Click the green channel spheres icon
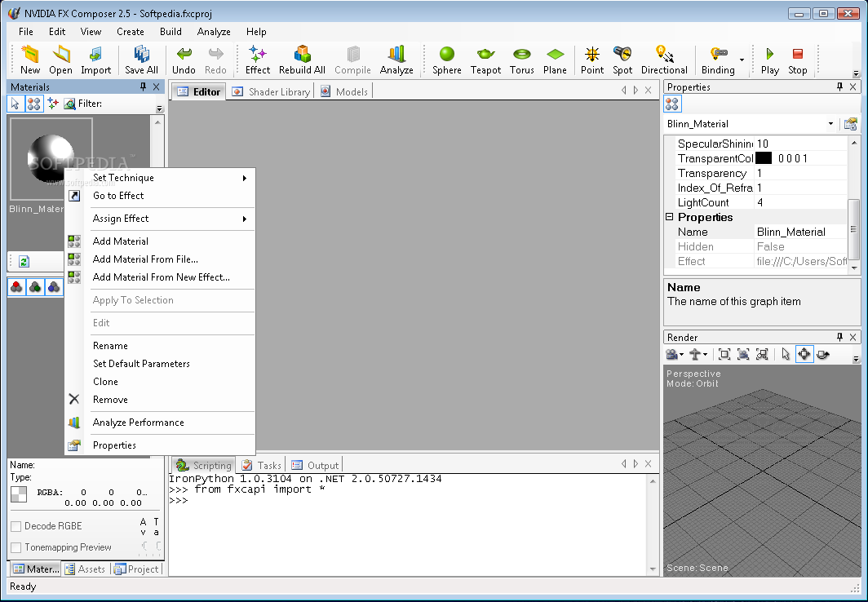The width and height of the screenshot is (868, 602). tap(35, 286)
